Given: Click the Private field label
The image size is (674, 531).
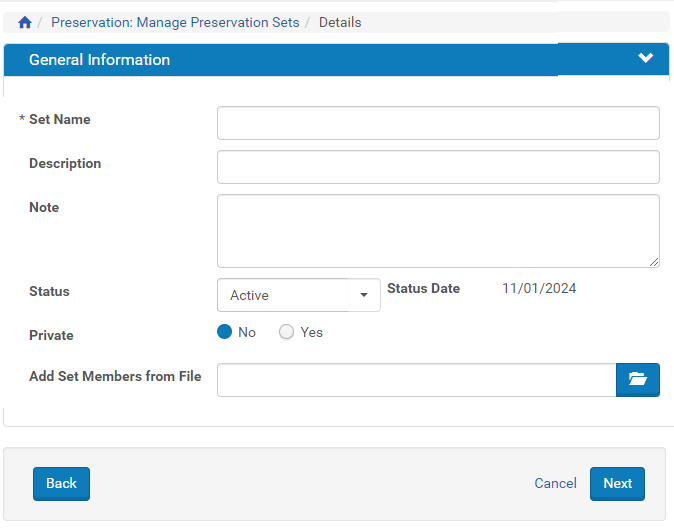Looking at the screenshot, I should (x=51, y=335).
